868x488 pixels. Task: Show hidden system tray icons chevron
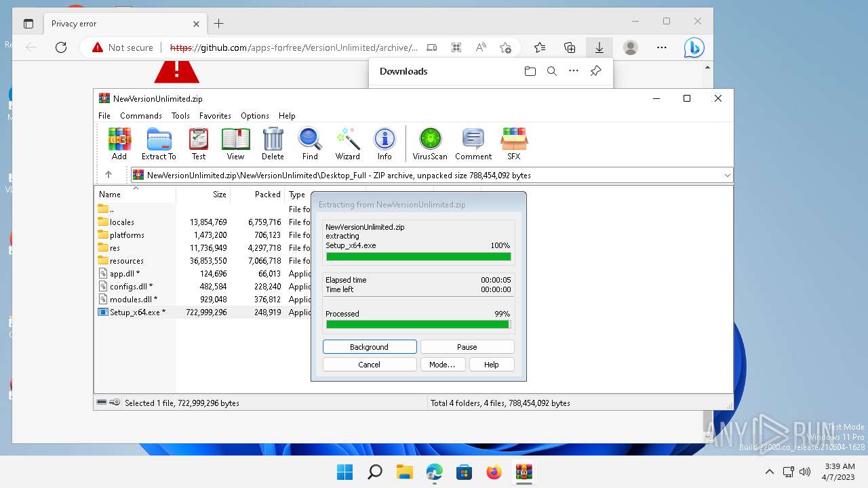click(769, 472)
